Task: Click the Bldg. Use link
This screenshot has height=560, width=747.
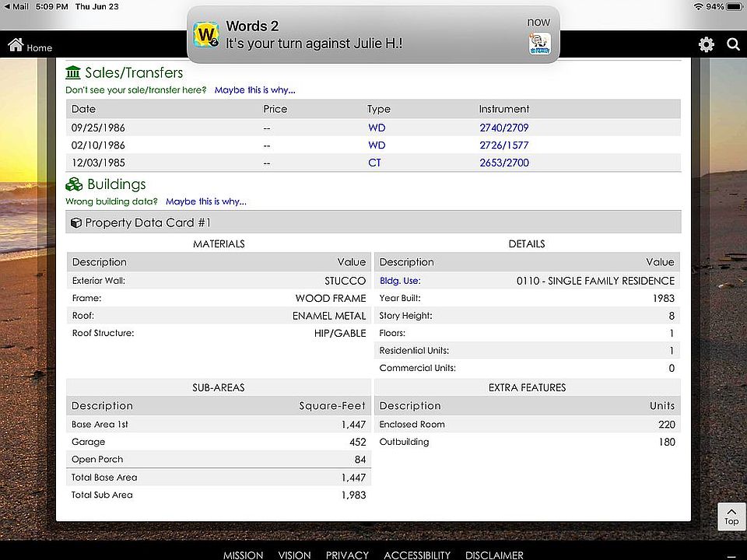Action: coord(400,281)
